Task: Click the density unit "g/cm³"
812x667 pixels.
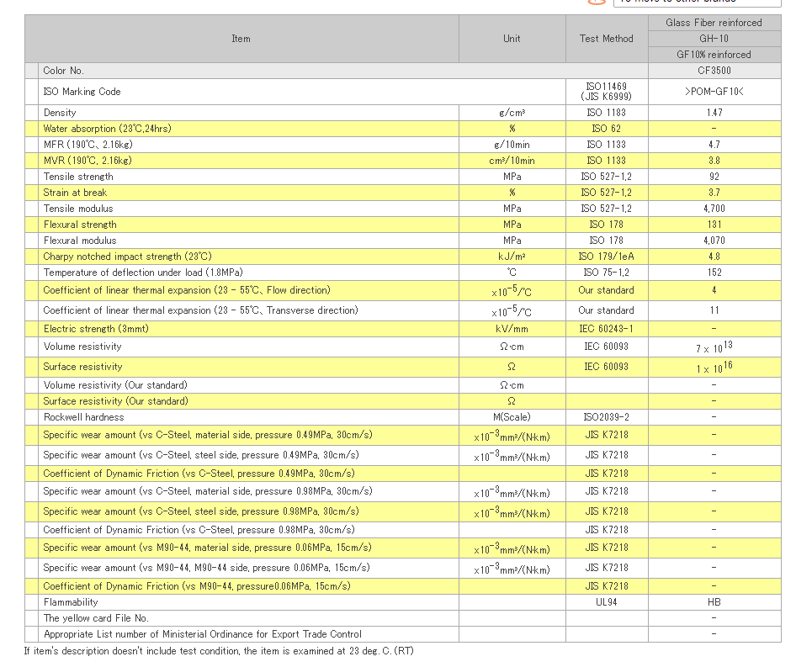Action: (512, 113)
